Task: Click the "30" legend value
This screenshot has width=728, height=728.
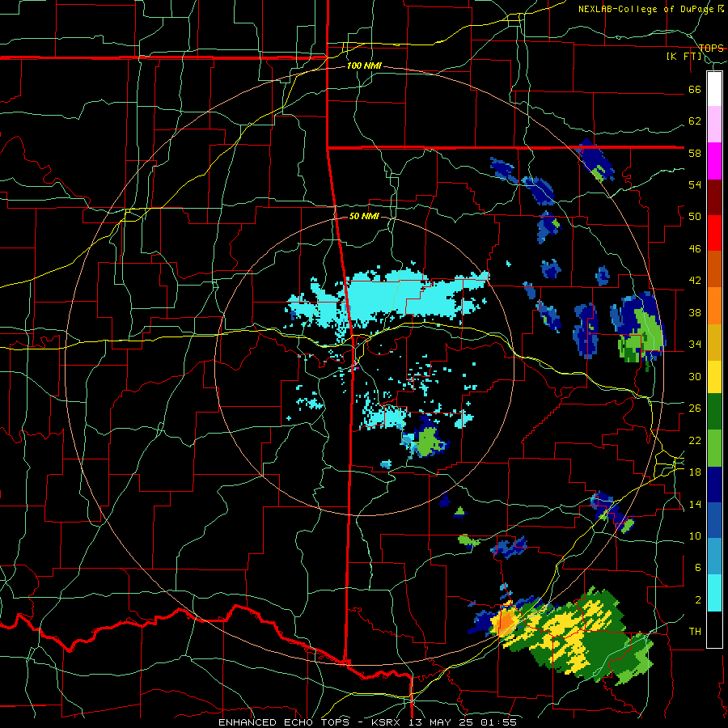Action: [x=695, y=376]
